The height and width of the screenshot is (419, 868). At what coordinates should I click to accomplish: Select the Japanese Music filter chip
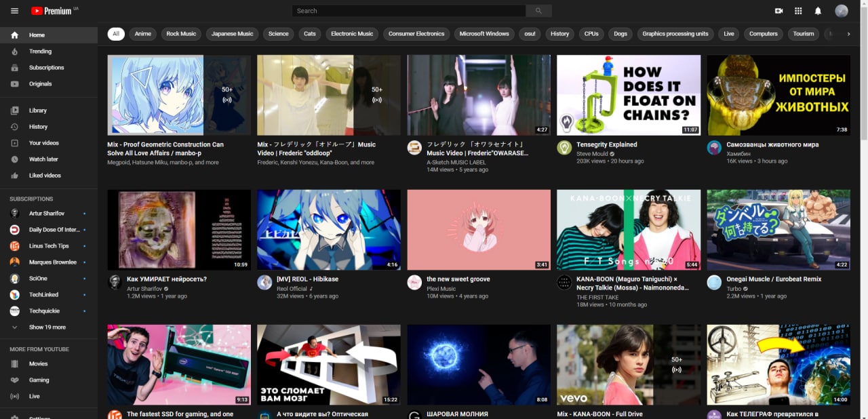pyautogui.click(x=233, y=34)
